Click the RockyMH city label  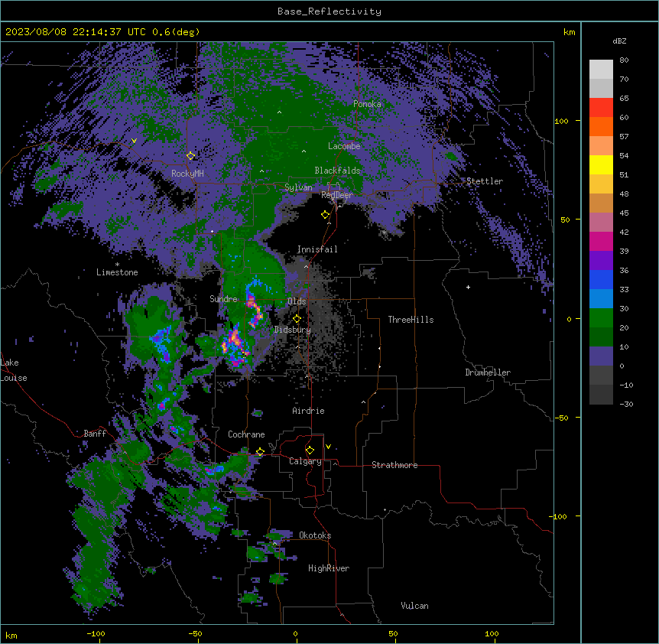coord(187,173)
